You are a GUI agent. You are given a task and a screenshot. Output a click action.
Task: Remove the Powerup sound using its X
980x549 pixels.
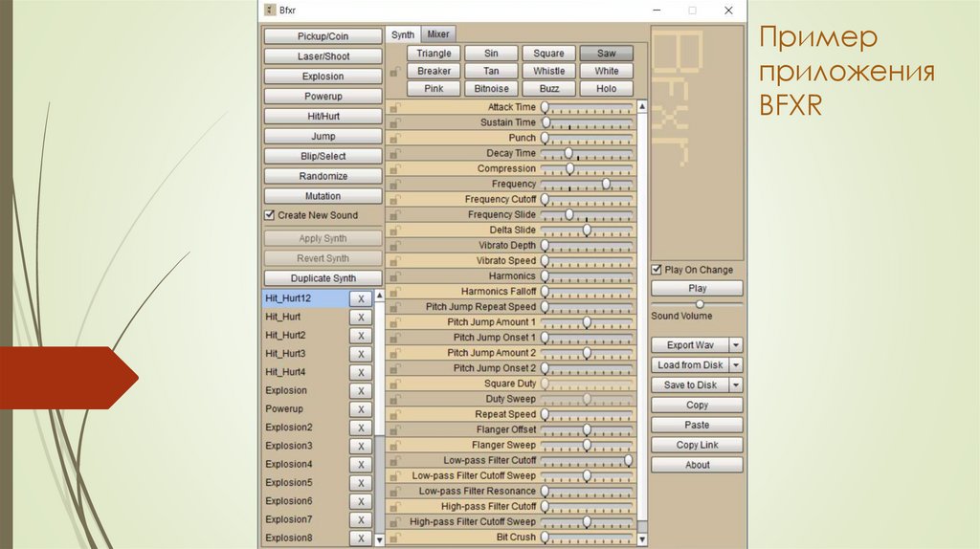361,409
